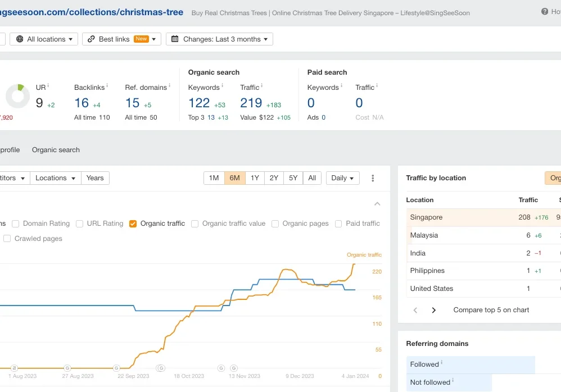Screen dimensions: 561x392
Task: Click the info icon next to Followed
Action: (x=442, y=363)
